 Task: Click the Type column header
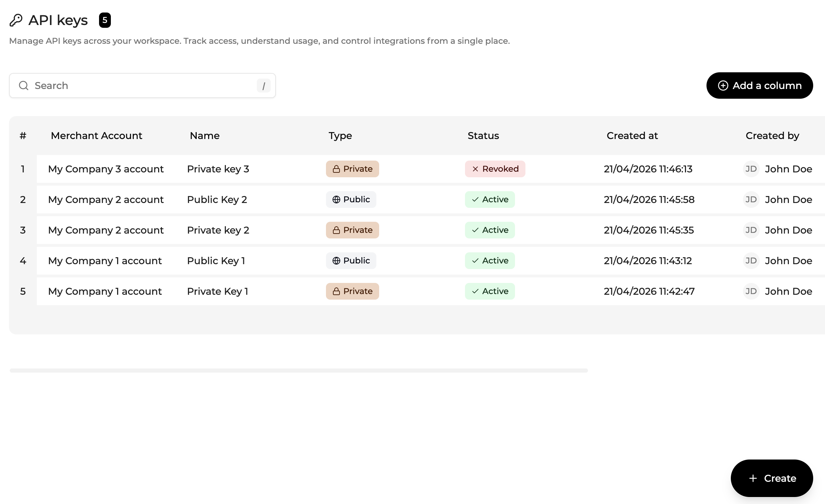click(340, 136)
